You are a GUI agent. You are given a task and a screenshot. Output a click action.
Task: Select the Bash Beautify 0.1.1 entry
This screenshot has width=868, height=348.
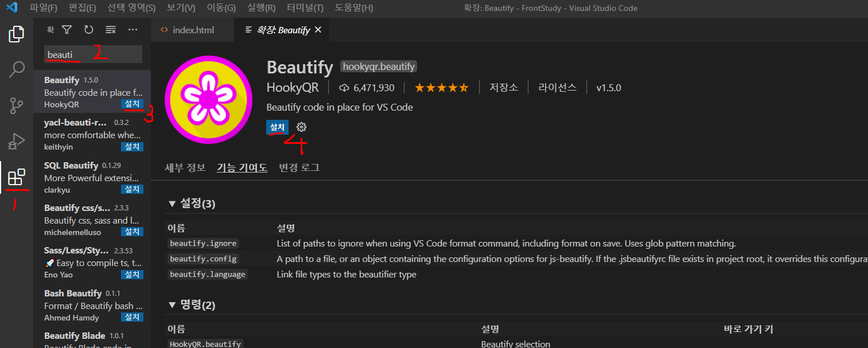coord(92,304)
